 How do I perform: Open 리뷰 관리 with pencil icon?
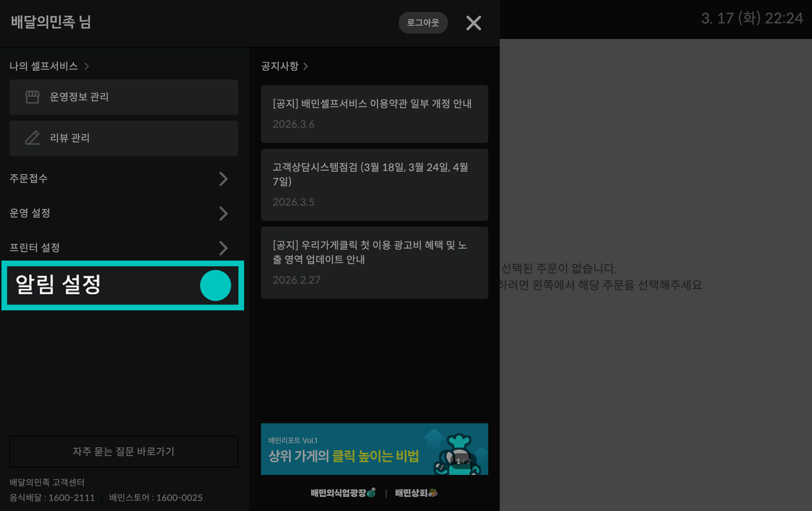(124, 138)
